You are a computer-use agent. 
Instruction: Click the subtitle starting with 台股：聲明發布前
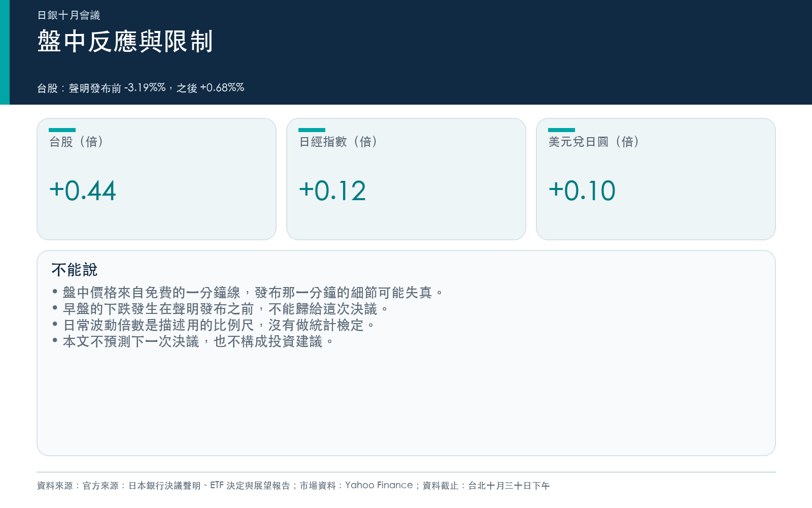pyautogui.click(x=141, y=88)
